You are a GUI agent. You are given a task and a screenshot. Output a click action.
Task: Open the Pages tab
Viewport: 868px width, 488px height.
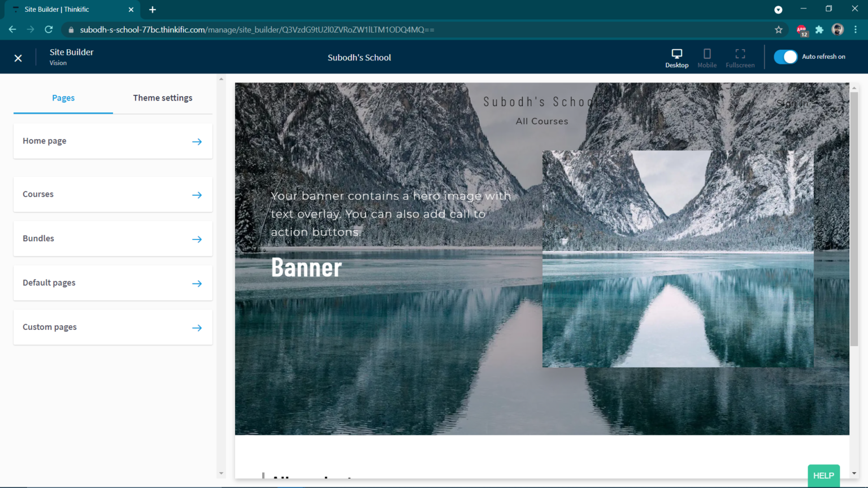click(63, 98)
